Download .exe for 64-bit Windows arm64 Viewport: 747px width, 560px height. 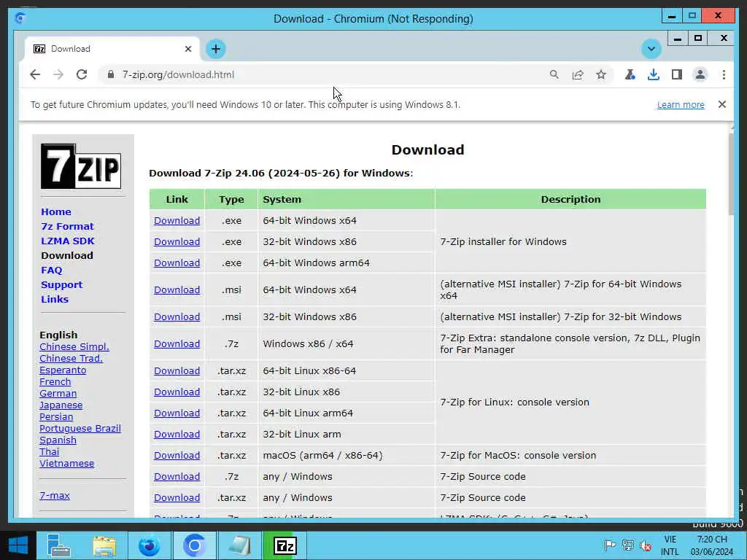click(177, 262)
